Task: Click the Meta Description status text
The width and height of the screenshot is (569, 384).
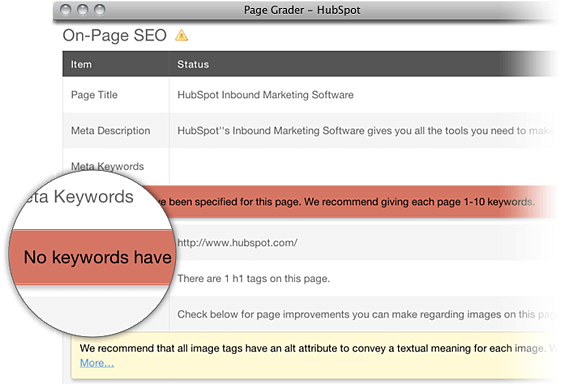Action: [366, 131]
